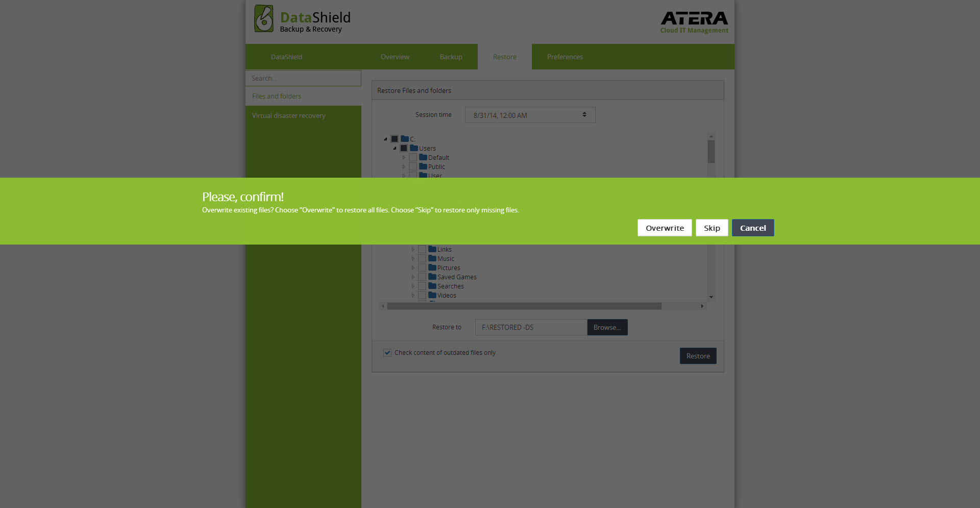Click the Saved Games folder icon

click(x=432, y=277)
